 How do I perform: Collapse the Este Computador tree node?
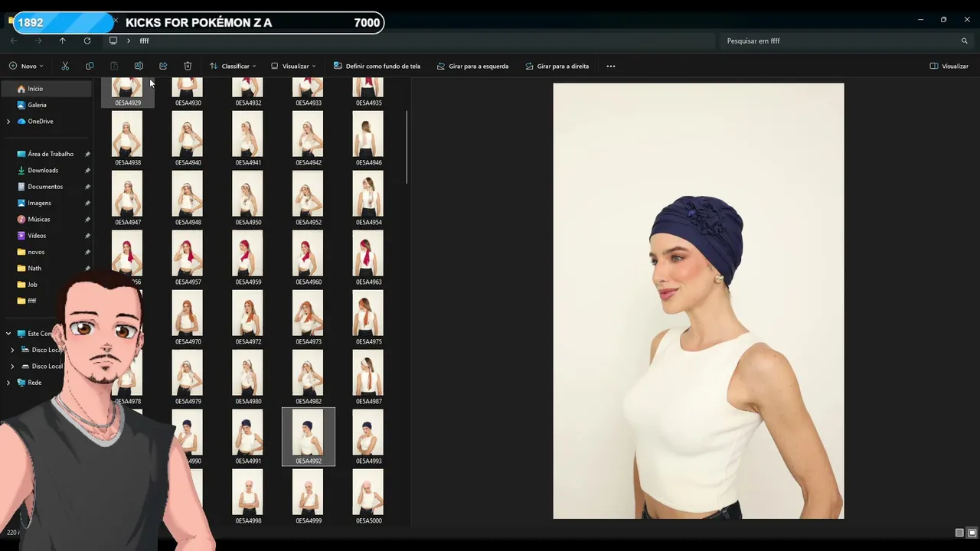[8, 334]
